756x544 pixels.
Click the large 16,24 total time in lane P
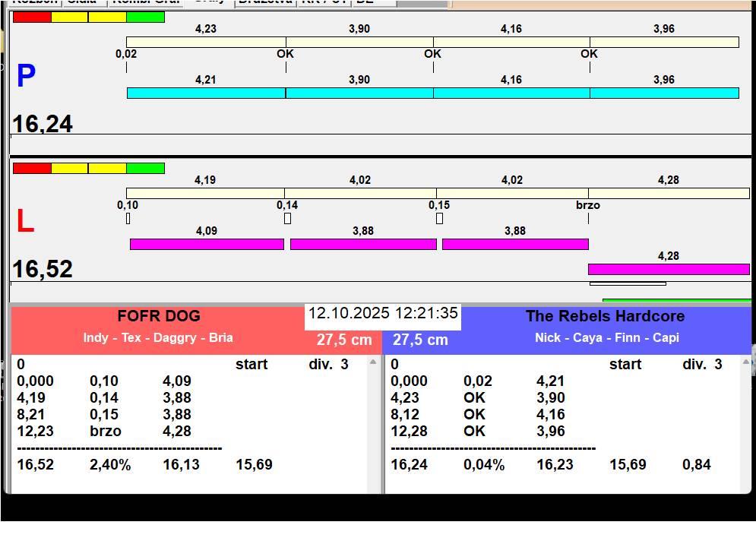pyautogui.click(x=43, y=124)
